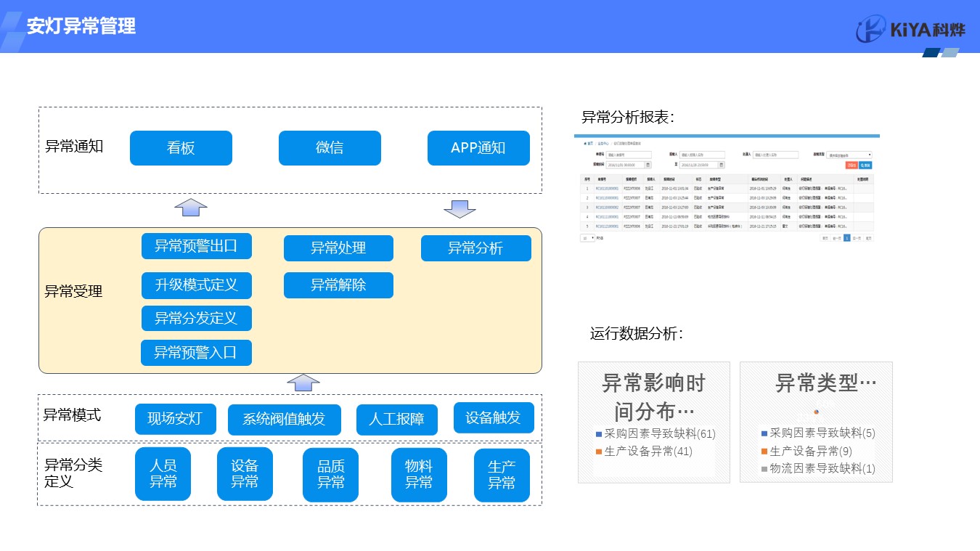Select the 看板 notification block
This screenshot has height=551, width=980.
181,148
